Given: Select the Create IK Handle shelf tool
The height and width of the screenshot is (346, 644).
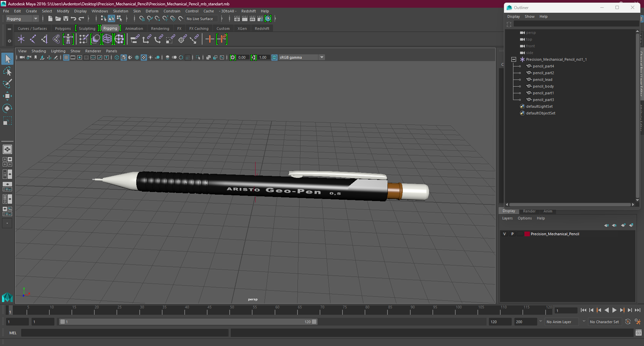Looking at the screenshot, I should pos(45,39).
